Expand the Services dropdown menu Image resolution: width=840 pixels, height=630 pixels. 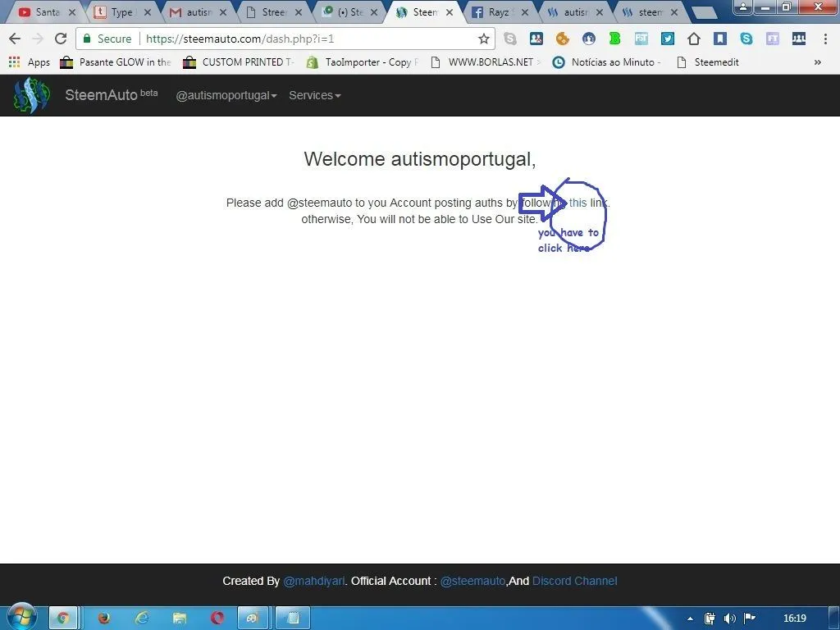(314, 95)
